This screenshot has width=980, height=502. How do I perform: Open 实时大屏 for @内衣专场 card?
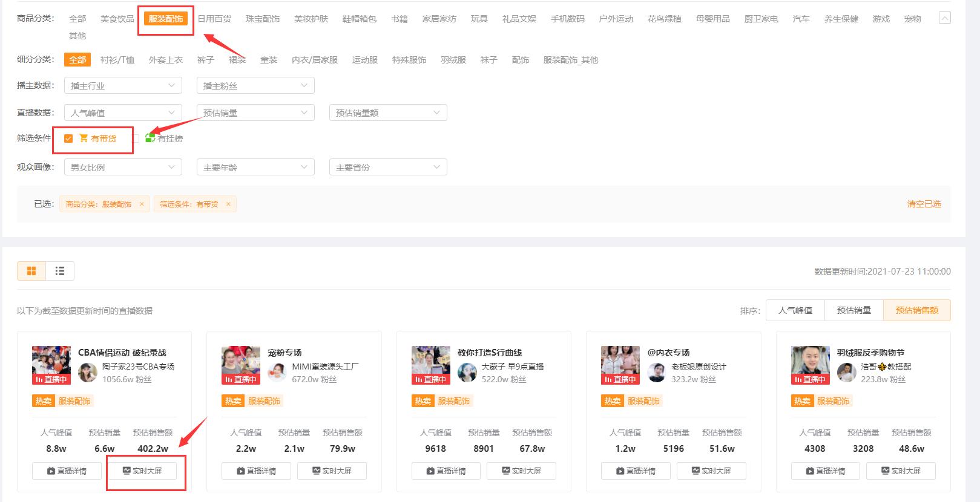point(711,471)
